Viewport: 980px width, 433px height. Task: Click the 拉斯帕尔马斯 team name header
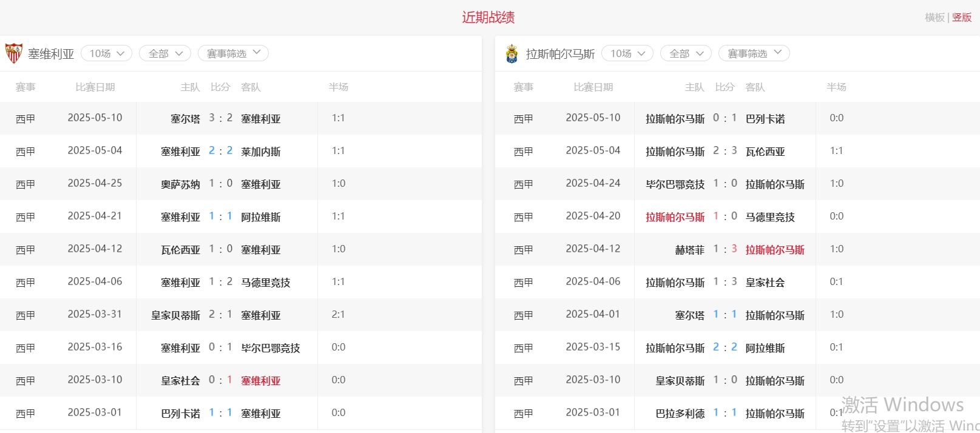tap(560, 54)
